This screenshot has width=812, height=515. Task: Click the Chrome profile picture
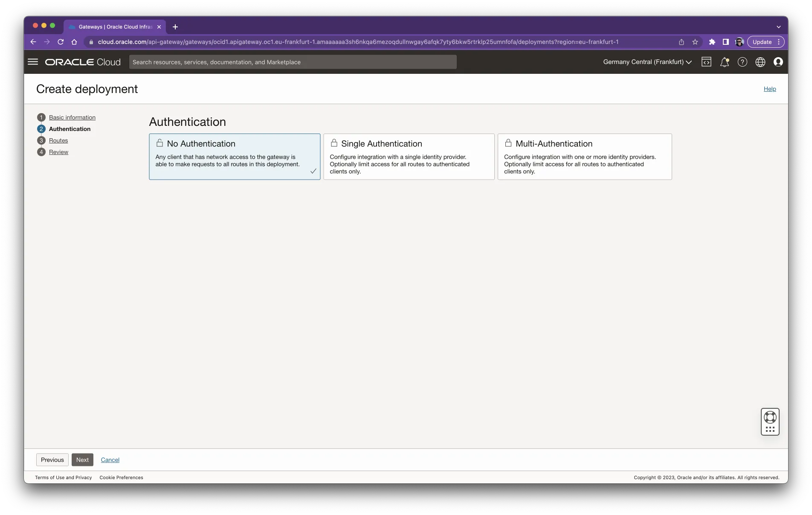coord(739,42)
